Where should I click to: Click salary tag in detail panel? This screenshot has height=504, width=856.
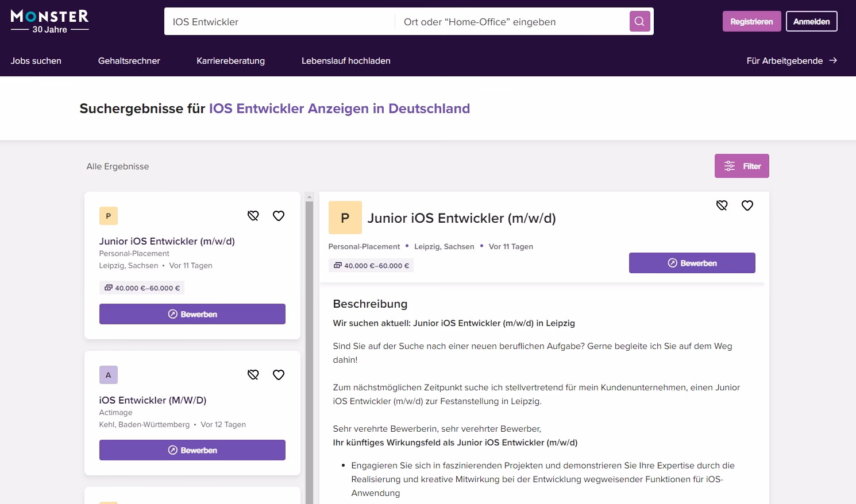pyautogui.click(x=371, y=265)
